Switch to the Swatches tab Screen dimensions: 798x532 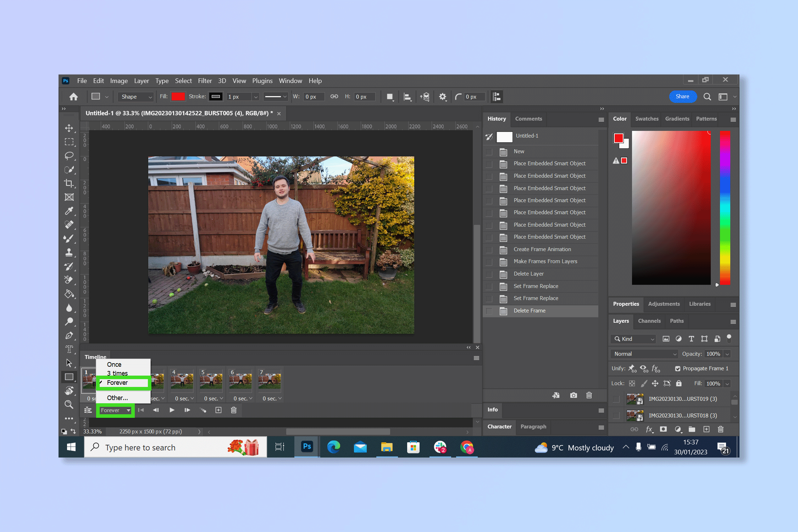pyautogui.click(x=647, y=119)
